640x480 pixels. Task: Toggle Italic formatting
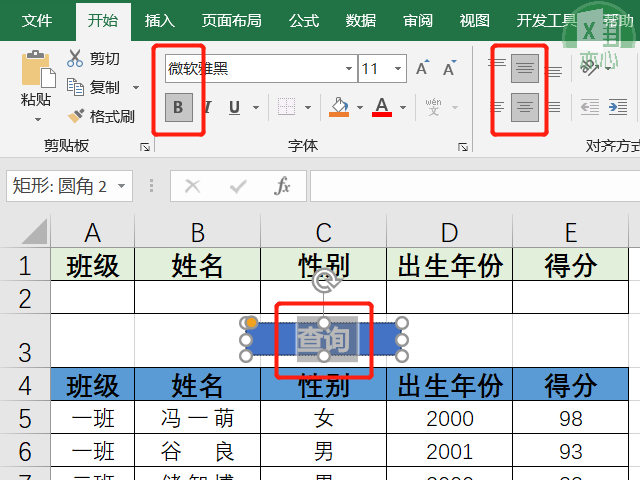[x=207, y=107]
